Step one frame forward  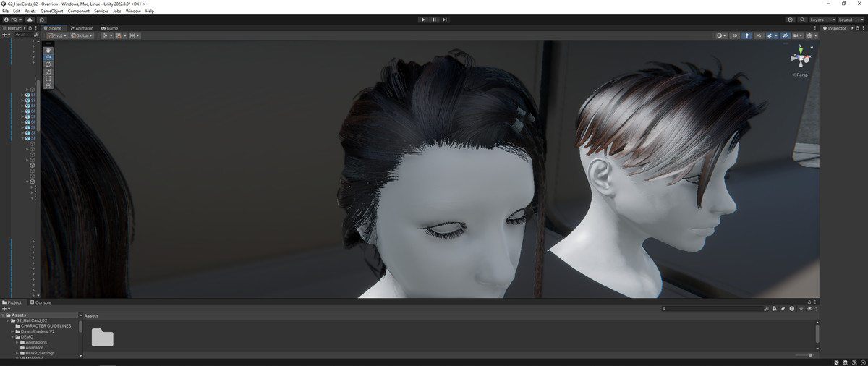[445, 20]
